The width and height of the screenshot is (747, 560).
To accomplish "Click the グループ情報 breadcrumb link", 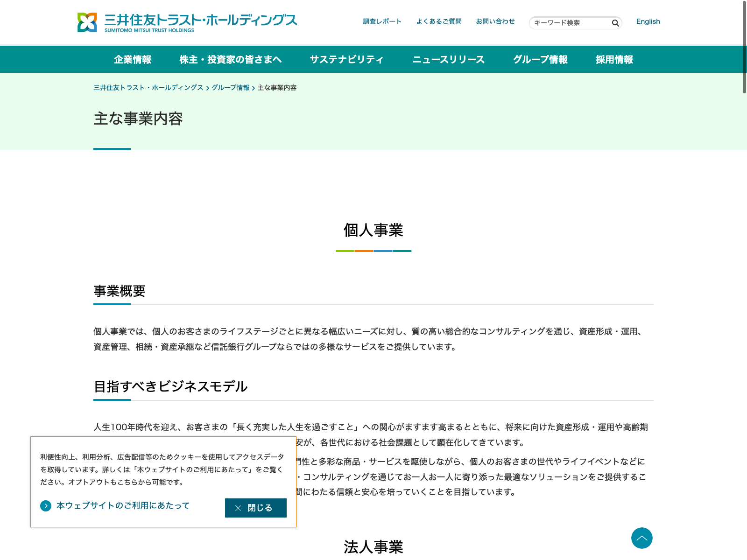I will 231,88.
